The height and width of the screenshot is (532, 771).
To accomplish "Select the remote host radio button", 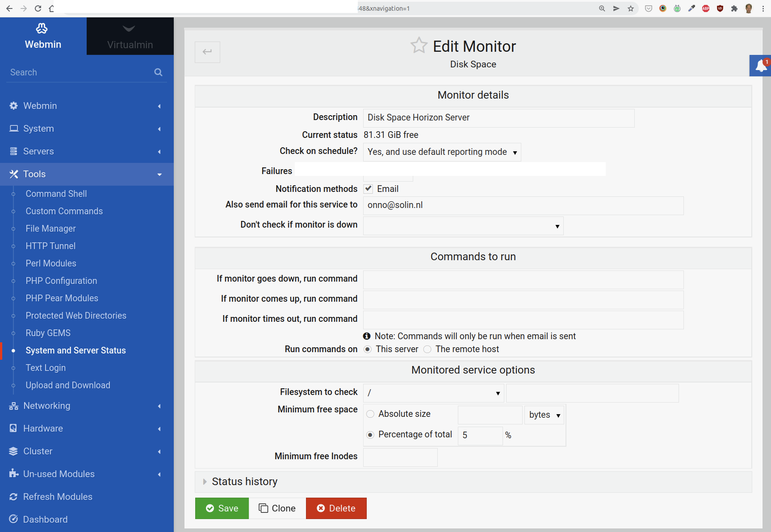I will (427, 349).
